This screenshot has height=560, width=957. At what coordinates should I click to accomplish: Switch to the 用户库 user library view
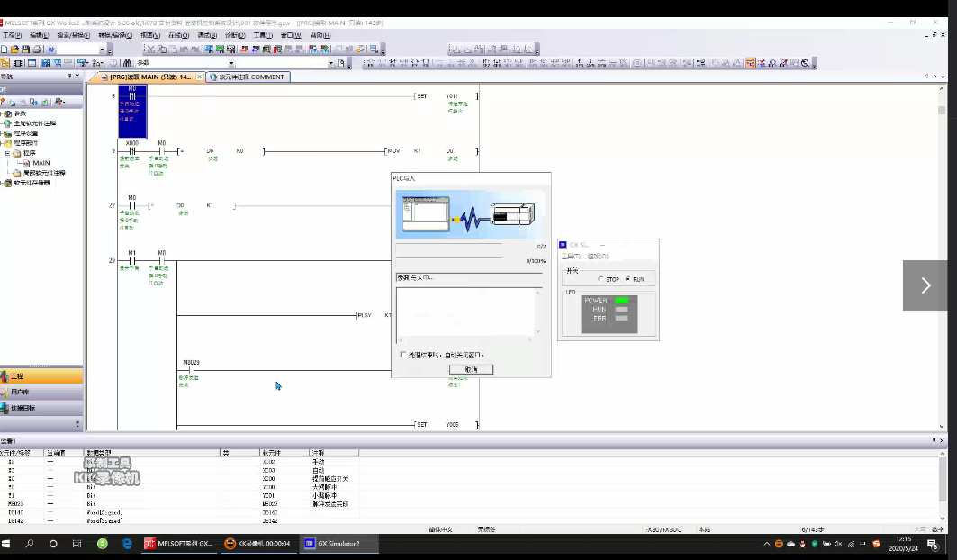pos(41,392)
